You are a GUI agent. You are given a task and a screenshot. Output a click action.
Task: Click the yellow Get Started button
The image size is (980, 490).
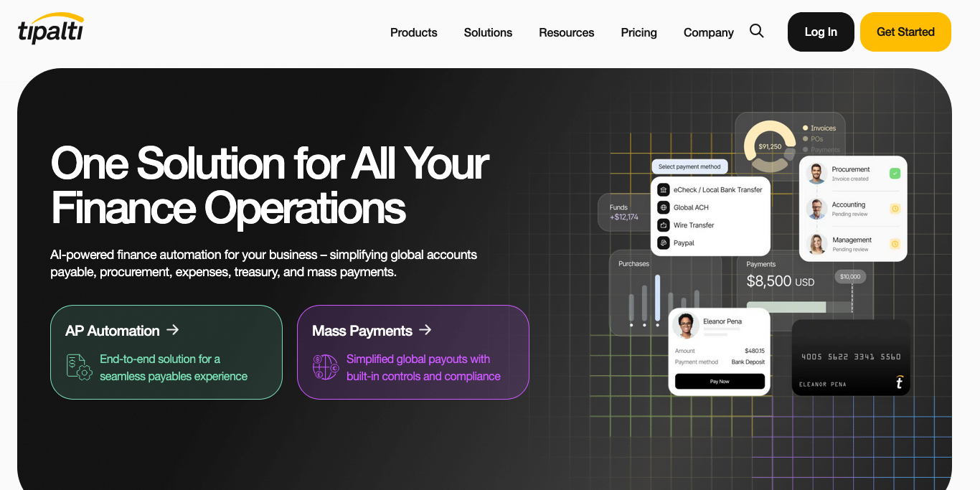[x=905, y=32]
